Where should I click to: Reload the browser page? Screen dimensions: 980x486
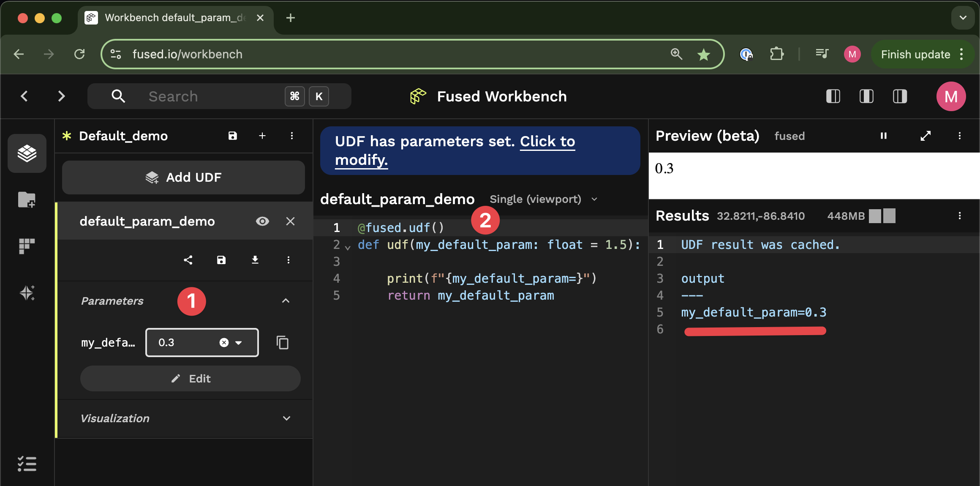[79, 54]
